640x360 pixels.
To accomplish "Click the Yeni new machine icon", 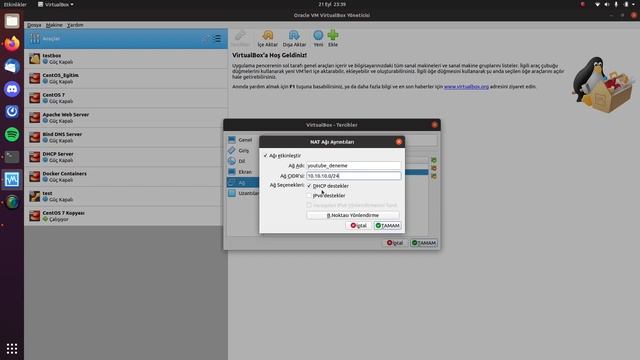I will click(x=318, y=36).
